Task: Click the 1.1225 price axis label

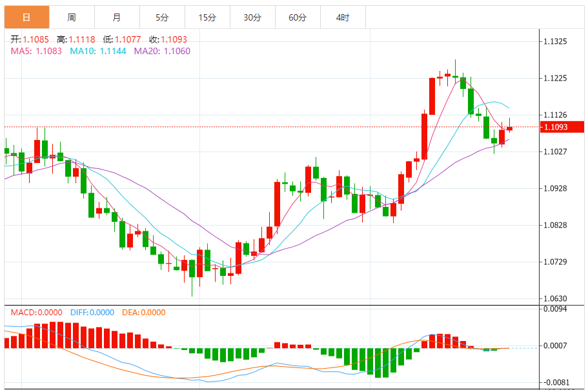Action: tap(555, 78)
